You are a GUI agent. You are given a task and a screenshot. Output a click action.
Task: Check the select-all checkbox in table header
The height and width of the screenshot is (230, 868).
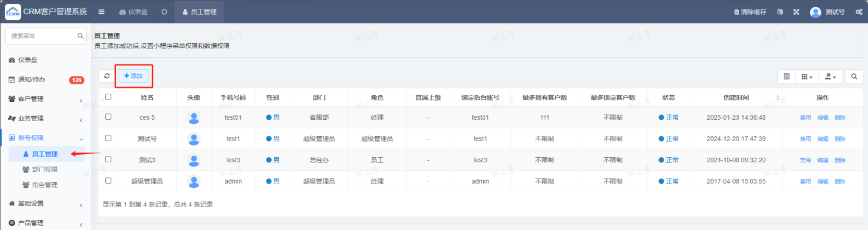[108, 97]
